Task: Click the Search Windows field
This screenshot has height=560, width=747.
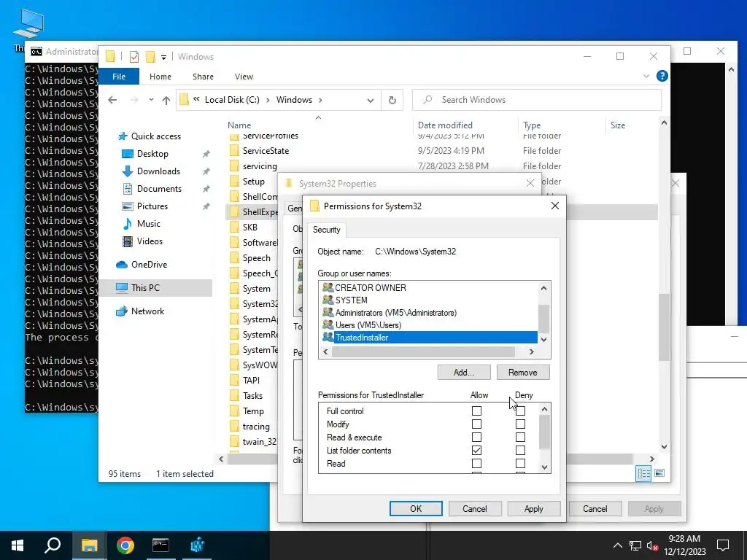Action: 537,100
